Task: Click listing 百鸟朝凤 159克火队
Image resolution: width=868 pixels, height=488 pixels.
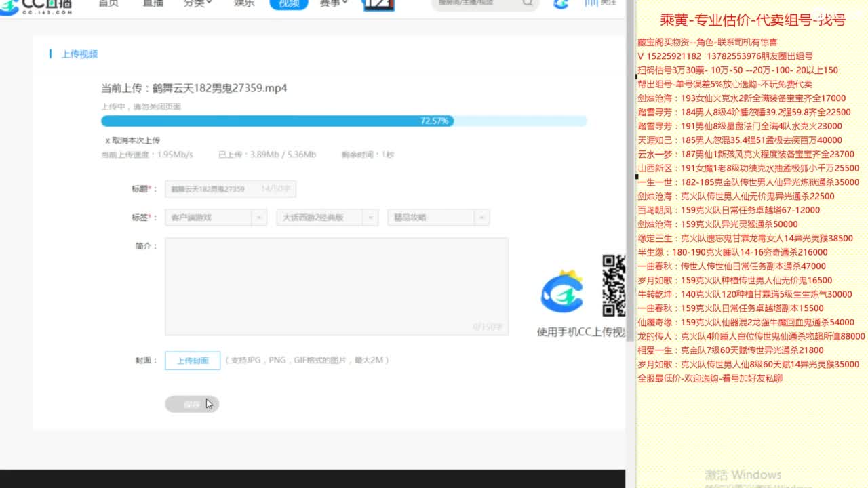Action: 729,210
